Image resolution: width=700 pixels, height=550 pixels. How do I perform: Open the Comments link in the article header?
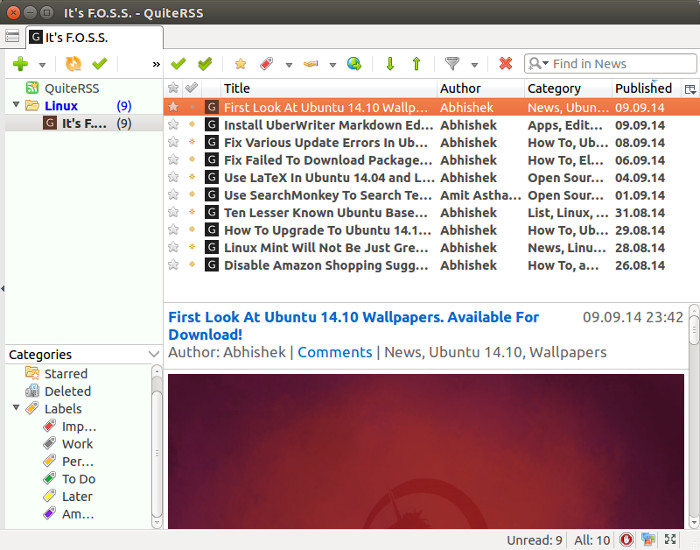(x=334, y=352)
